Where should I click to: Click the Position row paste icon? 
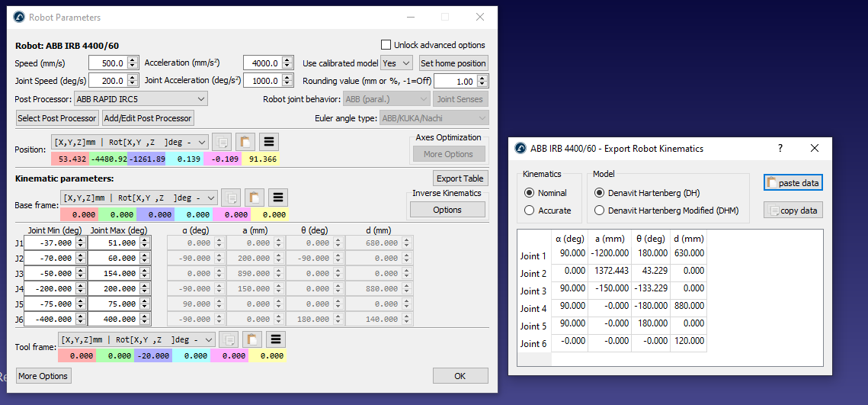tap(245, 142)
